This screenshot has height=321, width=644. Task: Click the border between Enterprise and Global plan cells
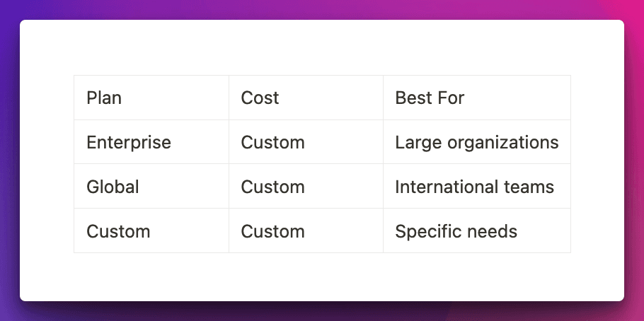click(x=151, y=164)
